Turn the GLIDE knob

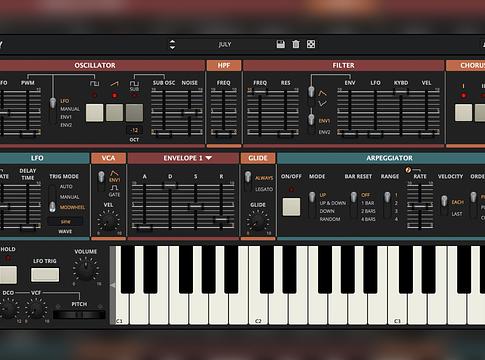(x=258, y=221)
